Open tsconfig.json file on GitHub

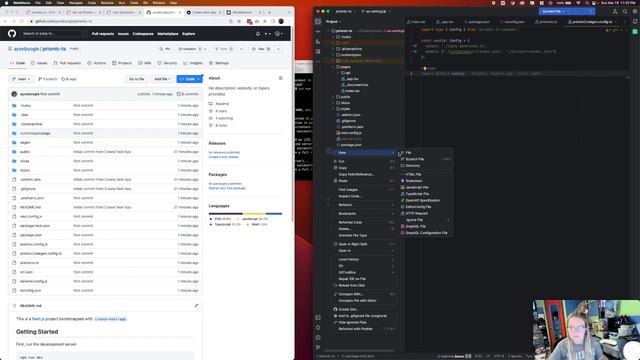(x=31, y=290)
